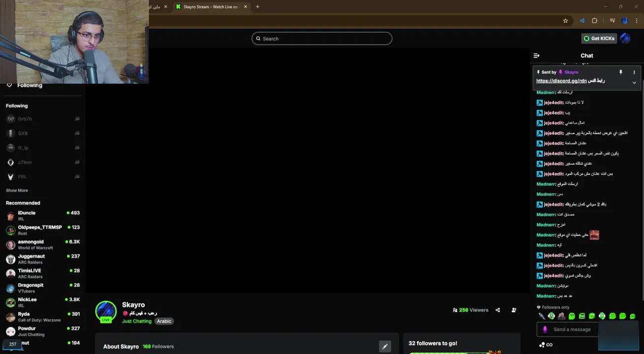Insert the angry square-faced green emote
The width and height of the screenshot is (644, 354).
tap(582, 316)
